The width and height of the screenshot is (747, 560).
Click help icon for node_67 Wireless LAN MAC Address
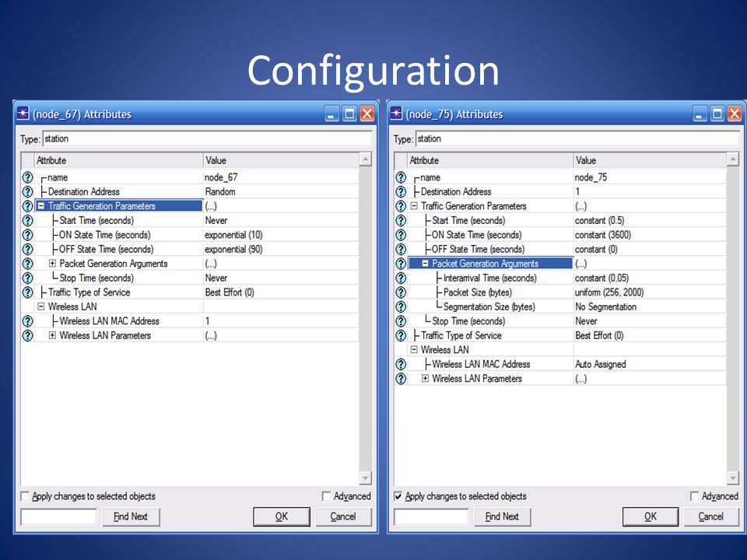tap(28, 321)
